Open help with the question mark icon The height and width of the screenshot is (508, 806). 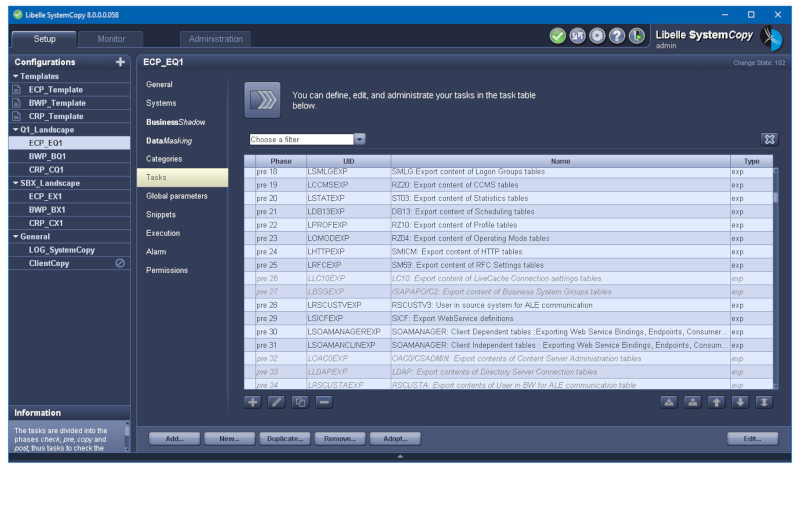point(617,36)
